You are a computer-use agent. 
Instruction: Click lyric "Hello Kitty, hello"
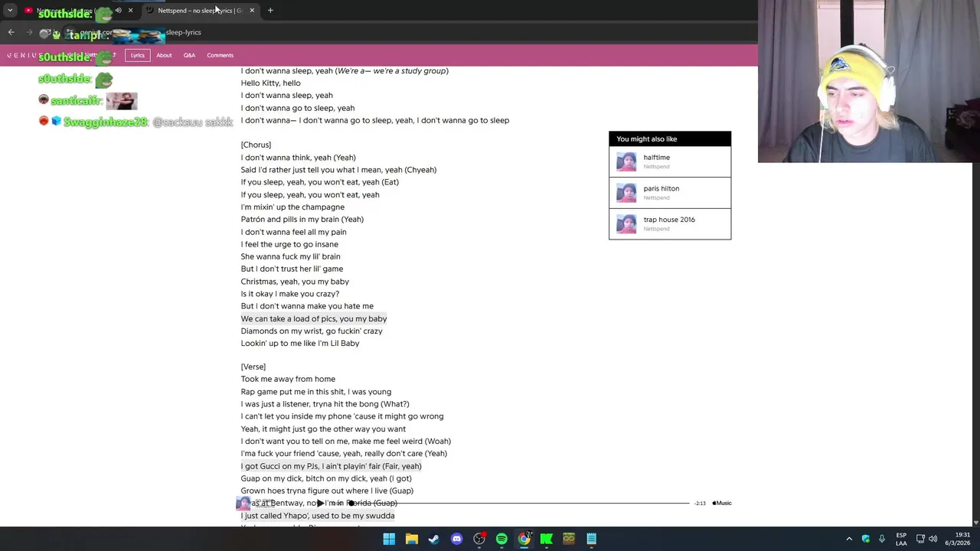tap(270, 83)
